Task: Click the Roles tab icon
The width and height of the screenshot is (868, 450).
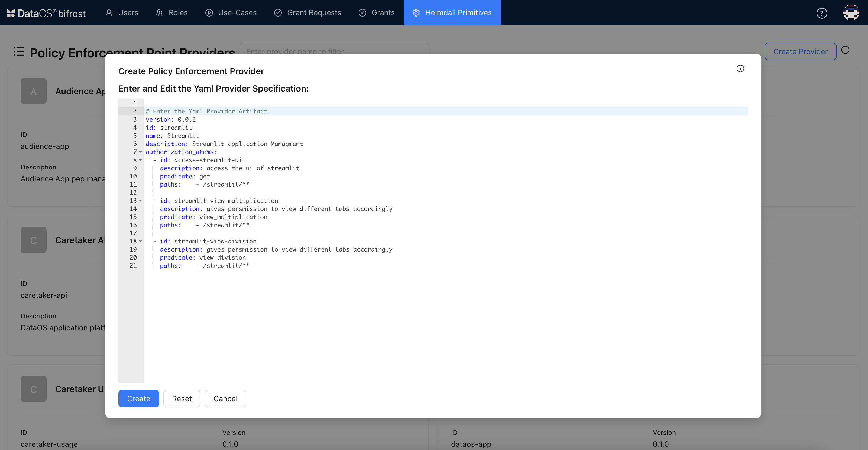Action: coord(159,13)
